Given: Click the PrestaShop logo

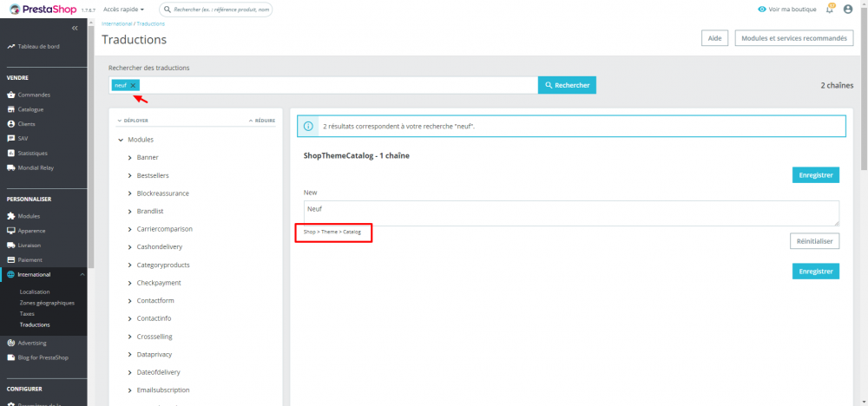Looking at the screenshot, I should pyautogui.click(x=43, y=10).
